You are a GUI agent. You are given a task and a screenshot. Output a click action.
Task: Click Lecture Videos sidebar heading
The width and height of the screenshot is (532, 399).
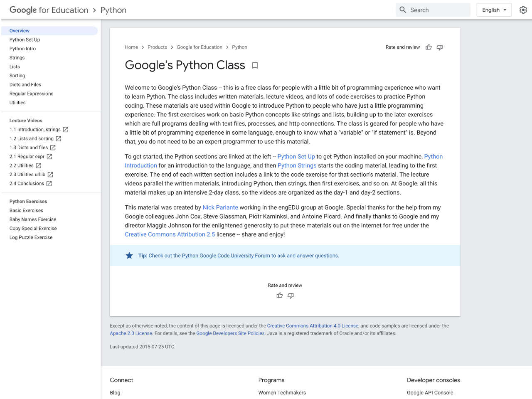click(26, 121)
